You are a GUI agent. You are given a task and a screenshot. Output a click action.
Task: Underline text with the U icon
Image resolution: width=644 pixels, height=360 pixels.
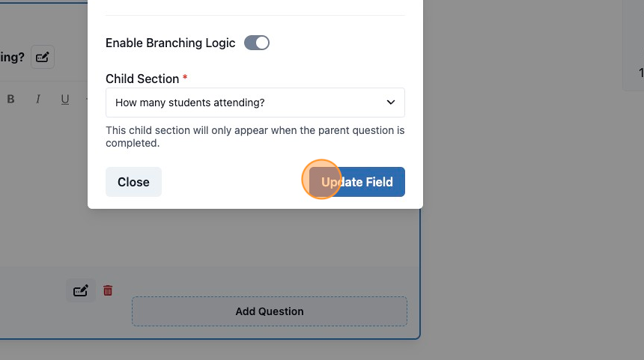click(65, 99)
